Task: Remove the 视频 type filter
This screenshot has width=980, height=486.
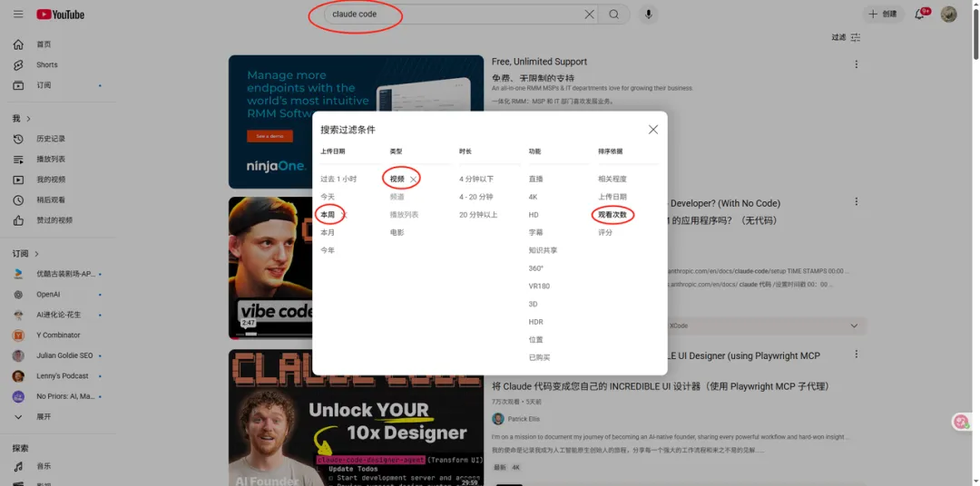Action: pyautogui.click(x=414, y=180)
